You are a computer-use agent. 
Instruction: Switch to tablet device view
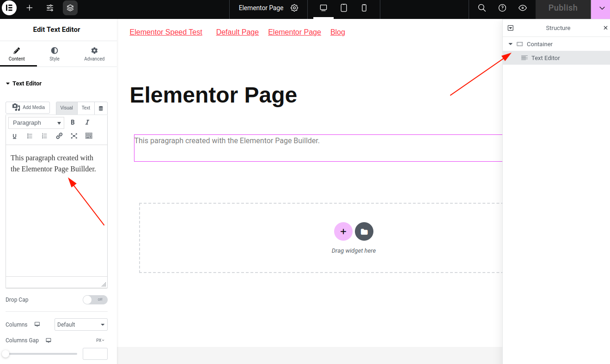point(344,8)
